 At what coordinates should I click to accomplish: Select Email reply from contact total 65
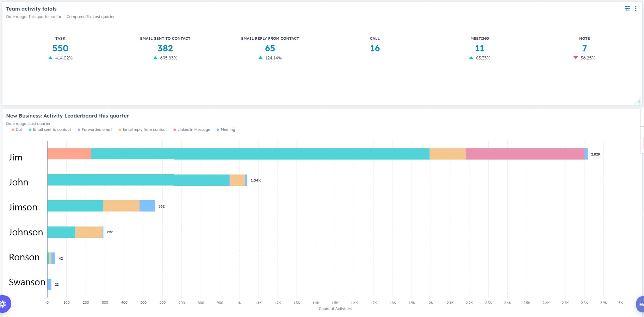270,48
